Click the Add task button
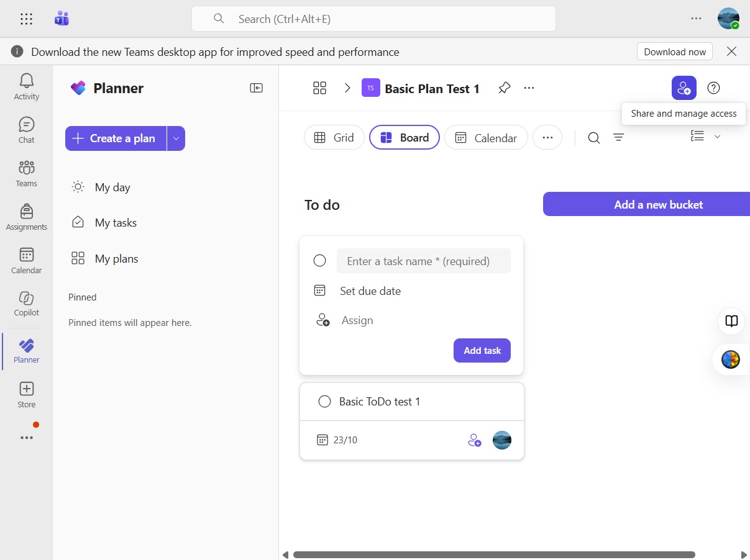 click(x=482, y=351)
